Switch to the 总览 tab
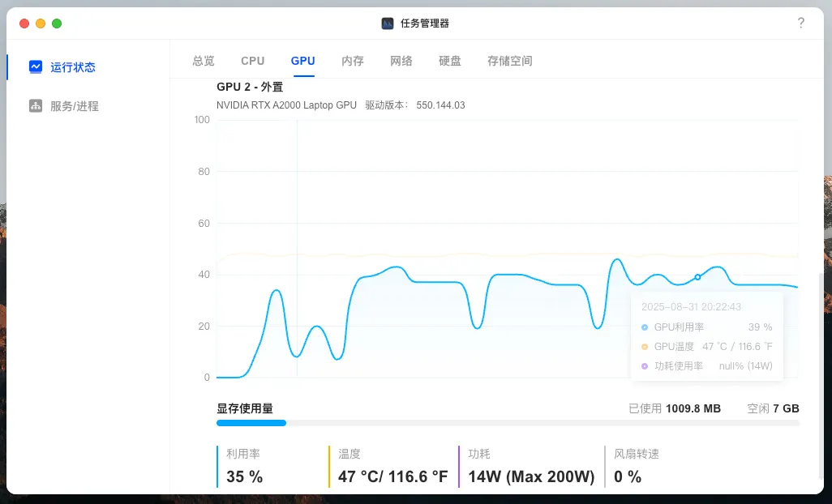The height and width of the screenshot is (504, 832). [202, 60]
